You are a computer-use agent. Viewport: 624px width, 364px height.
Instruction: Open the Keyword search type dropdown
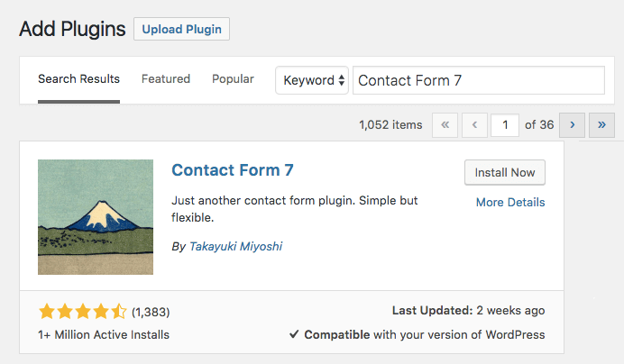point(312,80)
